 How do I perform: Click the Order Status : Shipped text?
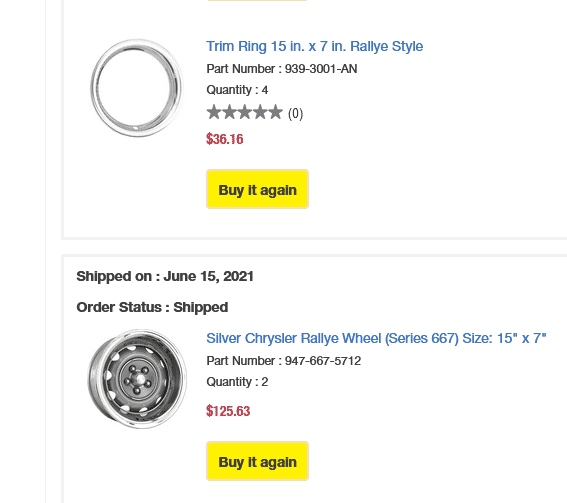[x=152, y=307]
